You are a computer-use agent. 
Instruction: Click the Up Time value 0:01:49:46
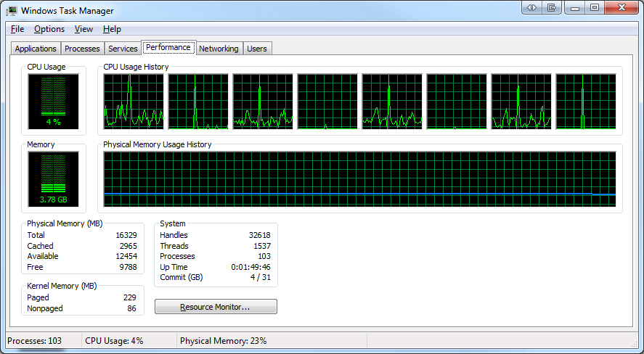pos(251,267)
